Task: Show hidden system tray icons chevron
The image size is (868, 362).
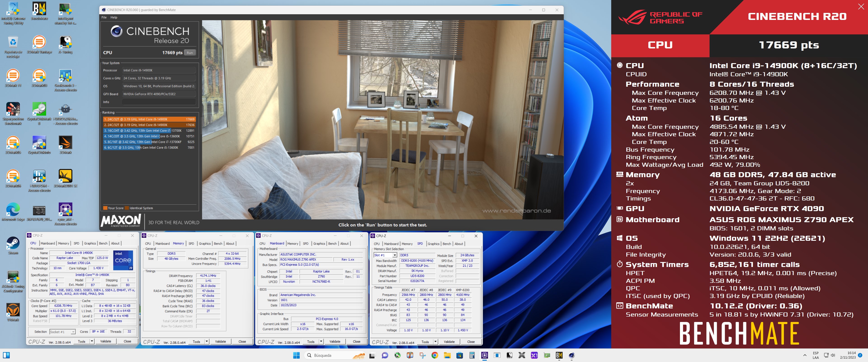Action: pos(805,355)
